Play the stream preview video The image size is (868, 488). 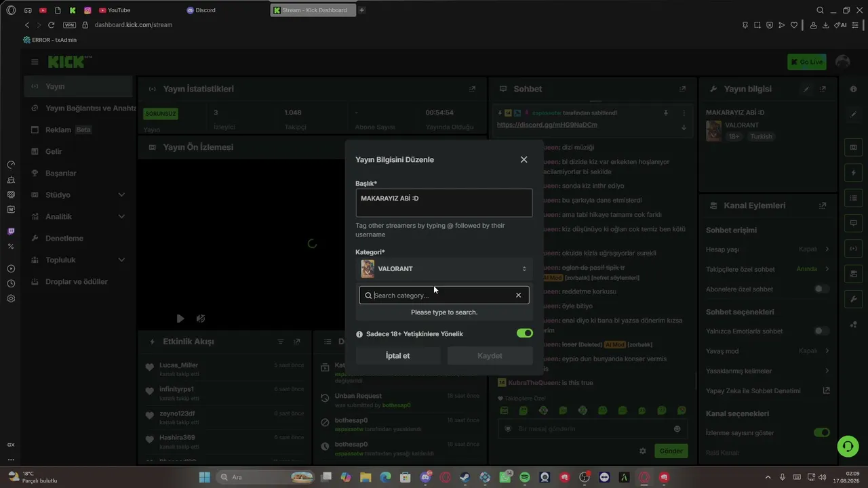(x=180, y=319)
